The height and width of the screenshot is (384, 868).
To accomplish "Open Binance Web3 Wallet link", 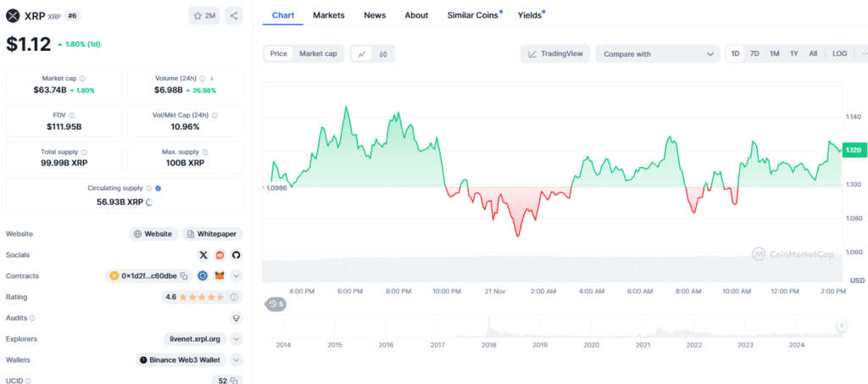I will point(181,359).
